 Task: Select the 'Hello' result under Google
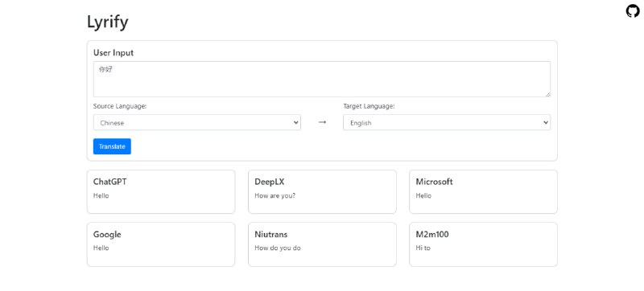[101, 248]
